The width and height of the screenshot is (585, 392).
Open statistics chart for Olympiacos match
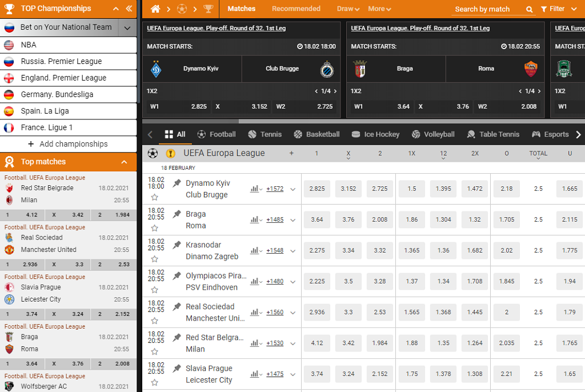coord(256,282)
